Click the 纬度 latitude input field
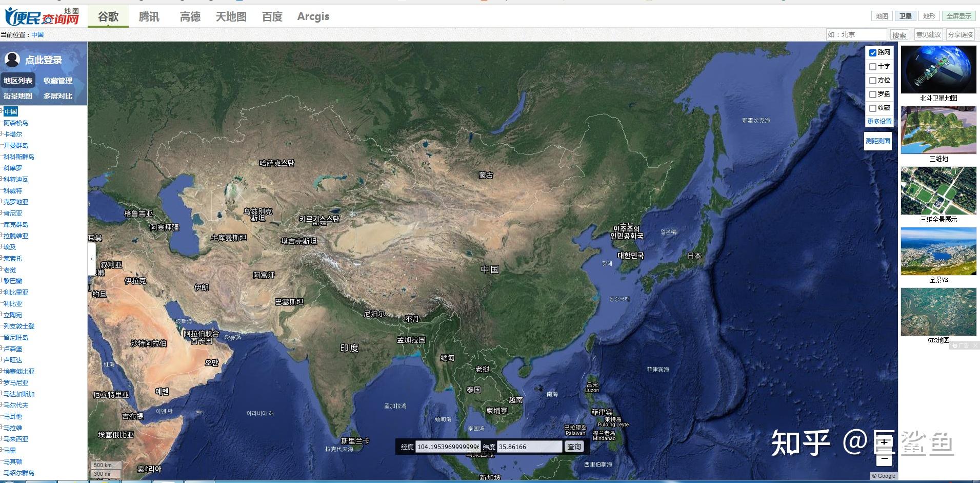 click(529, 447)
